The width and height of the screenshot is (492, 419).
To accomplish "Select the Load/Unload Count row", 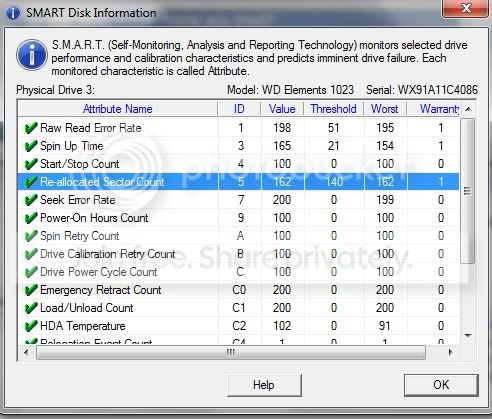I will [239, 308].
